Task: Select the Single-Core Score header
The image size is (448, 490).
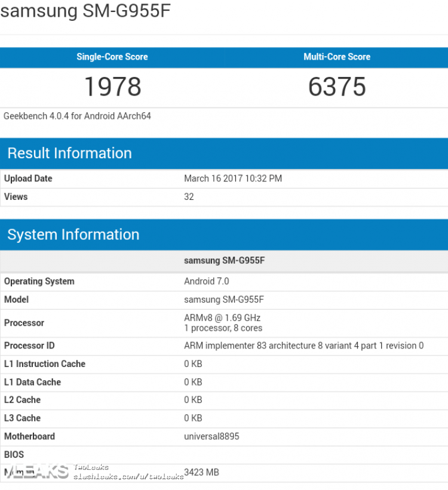Action: (112, 57)
